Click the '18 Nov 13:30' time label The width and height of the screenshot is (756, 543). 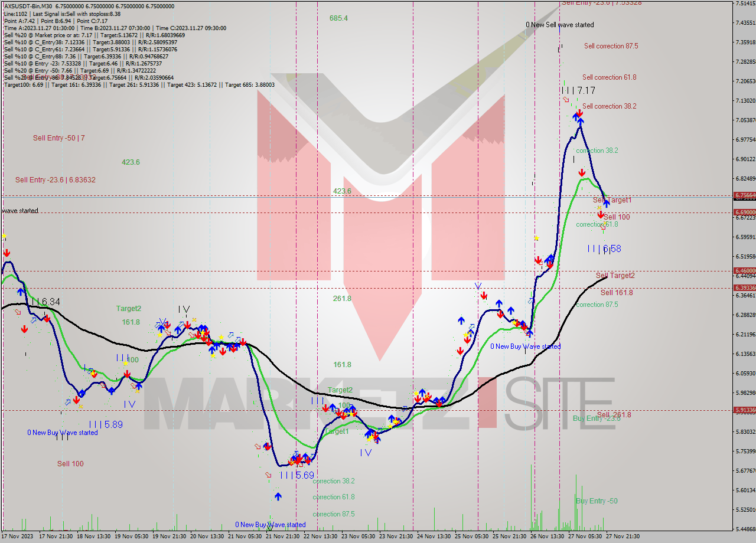(x=94, y=537)
